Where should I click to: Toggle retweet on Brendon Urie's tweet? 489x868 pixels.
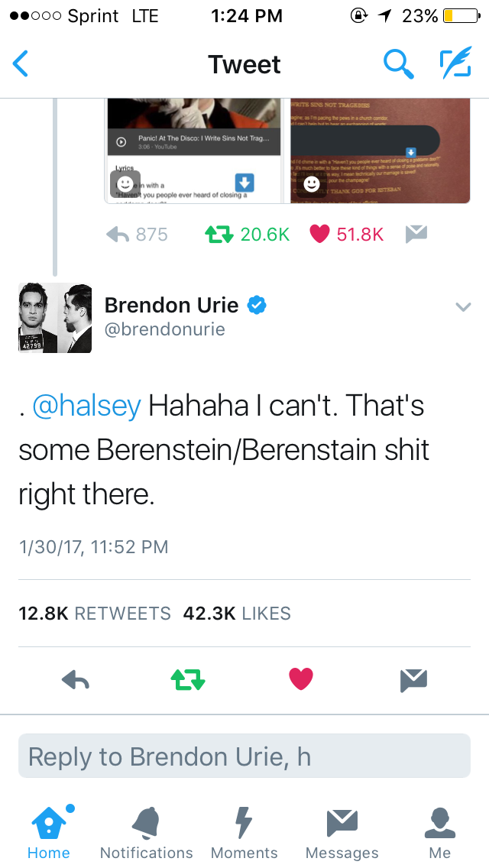[x=188, y=680]
